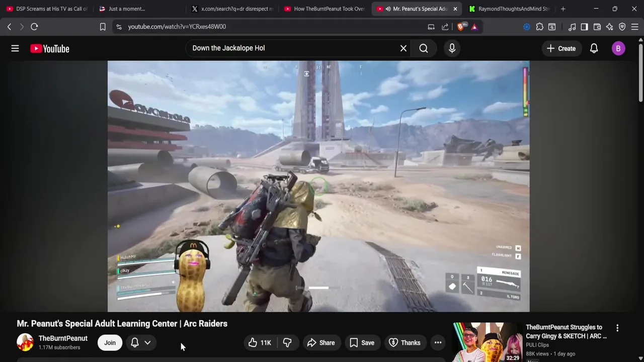Open the YouTube hamburger guide menu
Image resolution: width=644 pixels, height=362 pixels.
[x=15, y=48]
